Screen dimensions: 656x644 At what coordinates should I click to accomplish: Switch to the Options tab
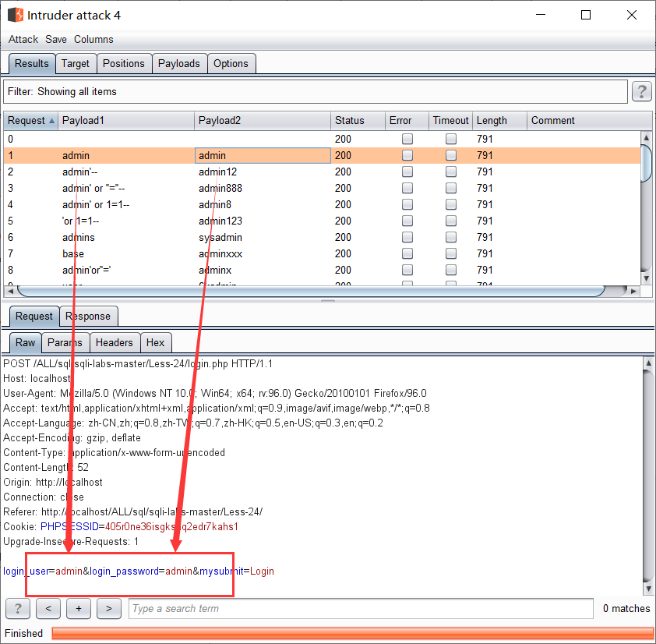231,64
